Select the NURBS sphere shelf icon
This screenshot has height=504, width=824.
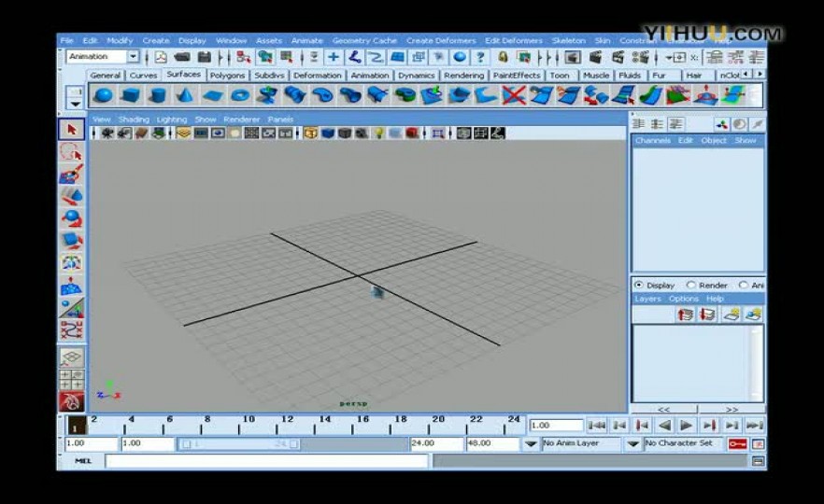tap(104, 95)
